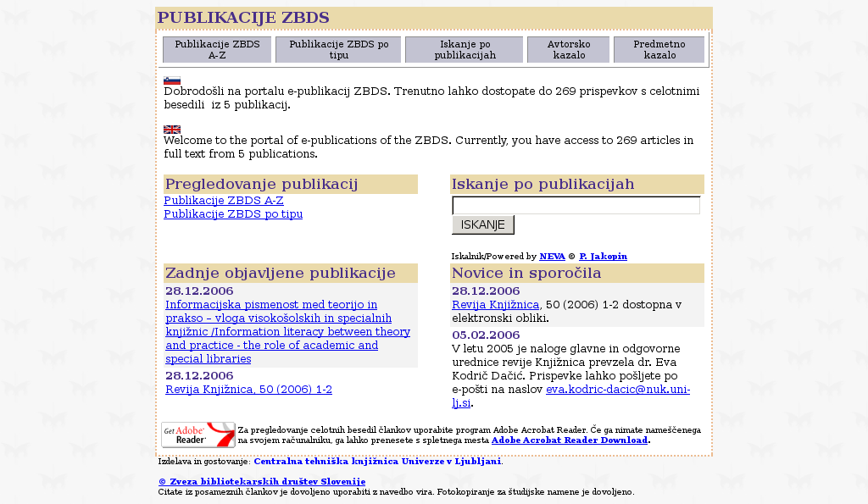
Task: Select the Predmetno kazalo tab
Action: coord(659,49)
